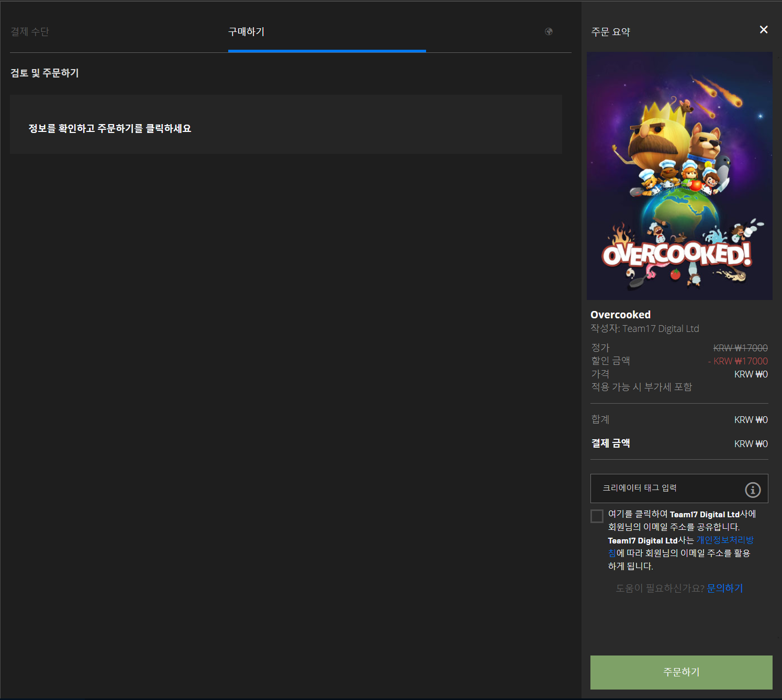This screenshot has height=700, width=782.
Task: Click the creator tag info icon
Action: tap(753, 490)
